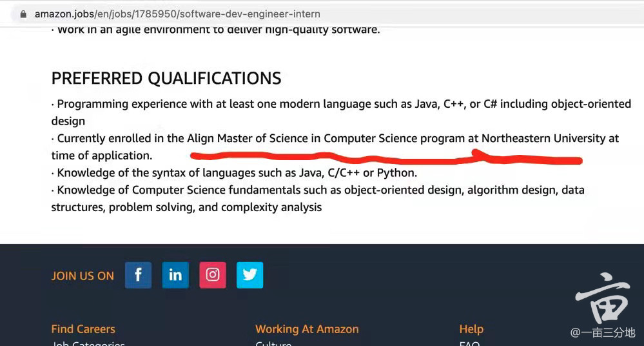This screenshot has height=346, width=644.
Task: Open the Culture link under Working At Amazon
Action: point(273,343)
